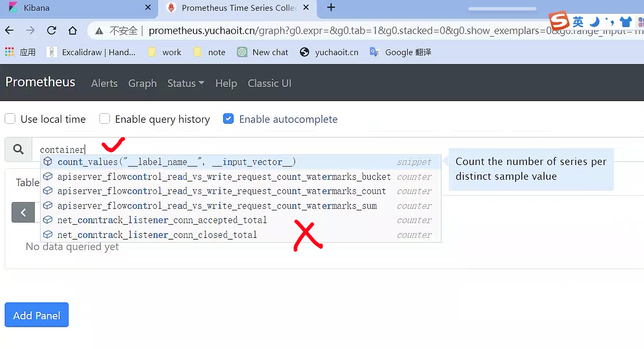Check the Enable query history box
Viewport: 644px width, 349px height.
pos(104,119)
